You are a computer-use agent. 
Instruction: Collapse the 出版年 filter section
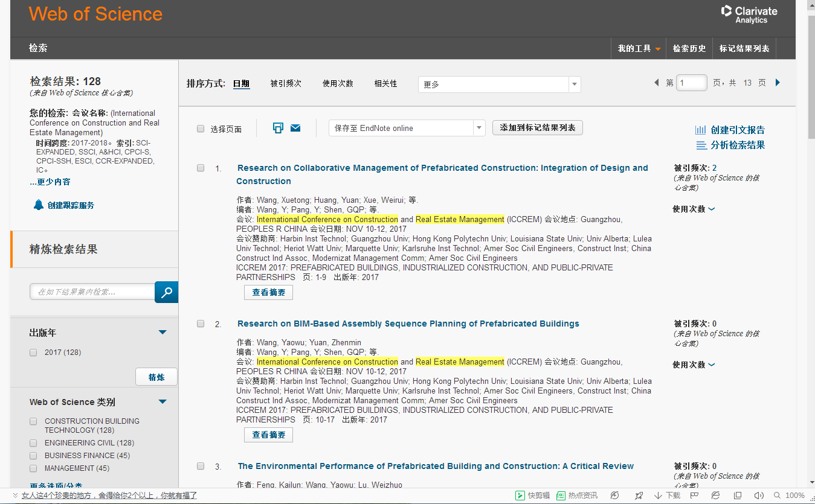click(x=162, y=333)
